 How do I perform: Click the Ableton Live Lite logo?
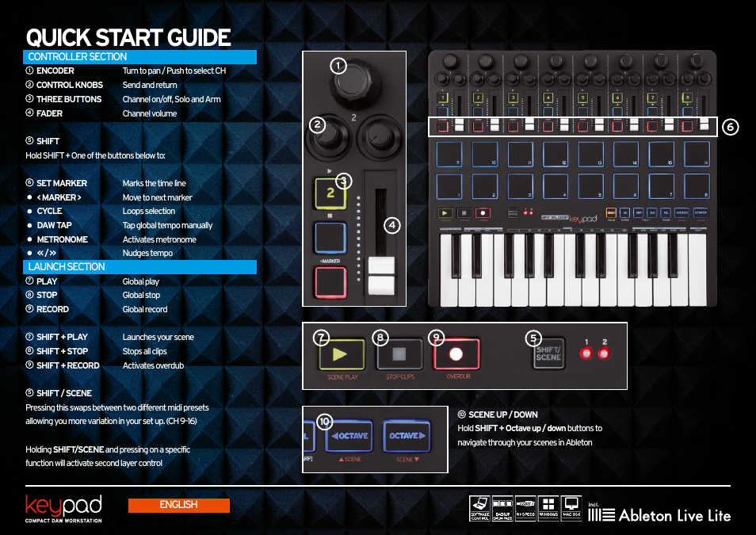pos(659,514)
